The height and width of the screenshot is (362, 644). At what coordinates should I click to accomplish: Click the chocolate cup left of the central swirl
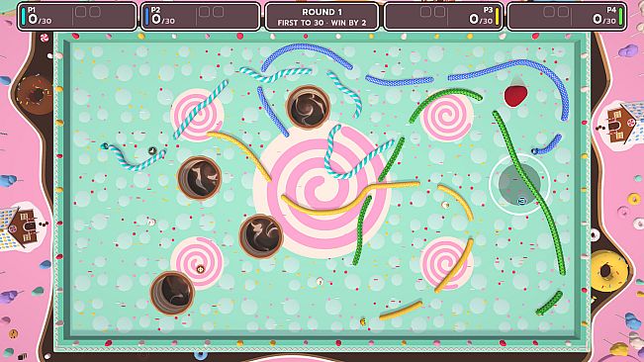[x=200, y=178]
